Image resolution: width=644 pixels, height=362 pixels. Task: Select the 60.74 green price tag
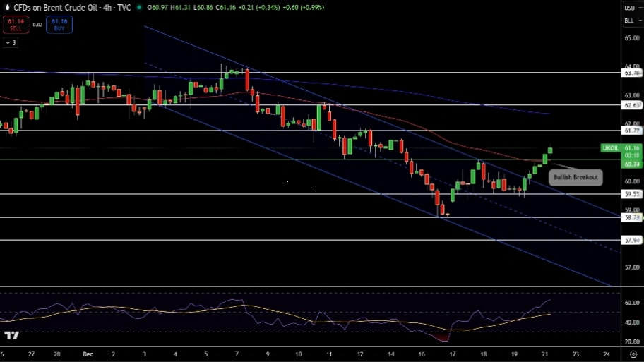click(631, 164)
